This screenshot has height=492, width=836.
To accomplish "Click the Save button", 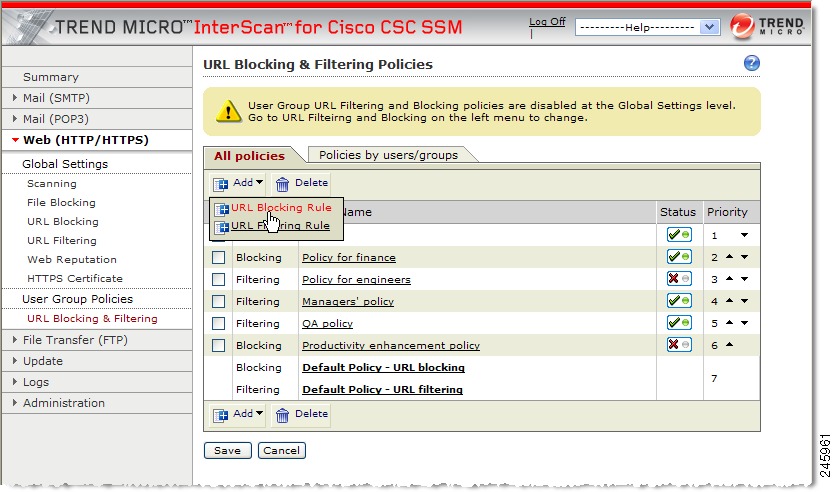I will (227, 450).
